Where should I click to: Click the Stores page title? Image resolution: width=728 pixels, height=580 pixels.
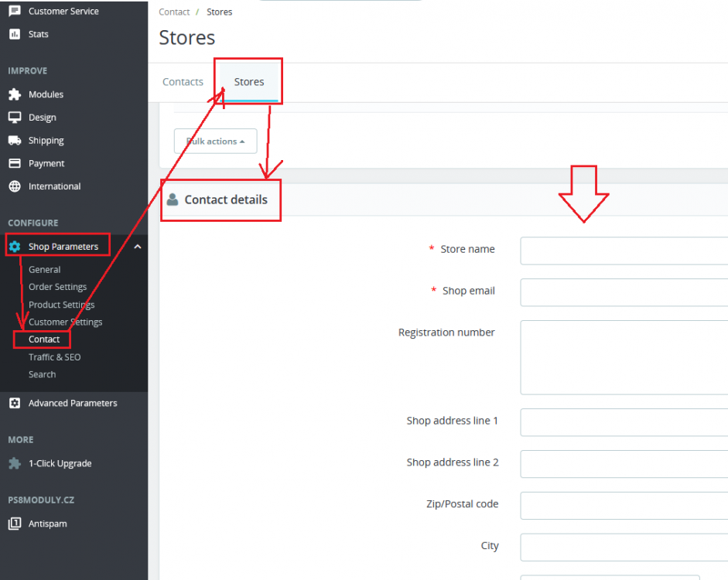[x=187, y=38]
